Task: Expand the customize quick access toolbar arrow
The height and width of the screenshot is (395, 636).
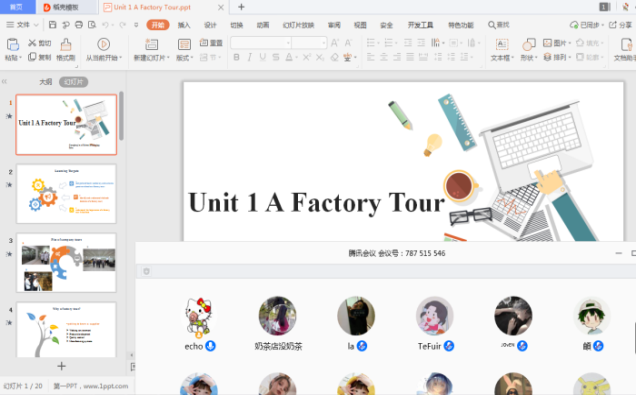Action: [x=136, y=25]
